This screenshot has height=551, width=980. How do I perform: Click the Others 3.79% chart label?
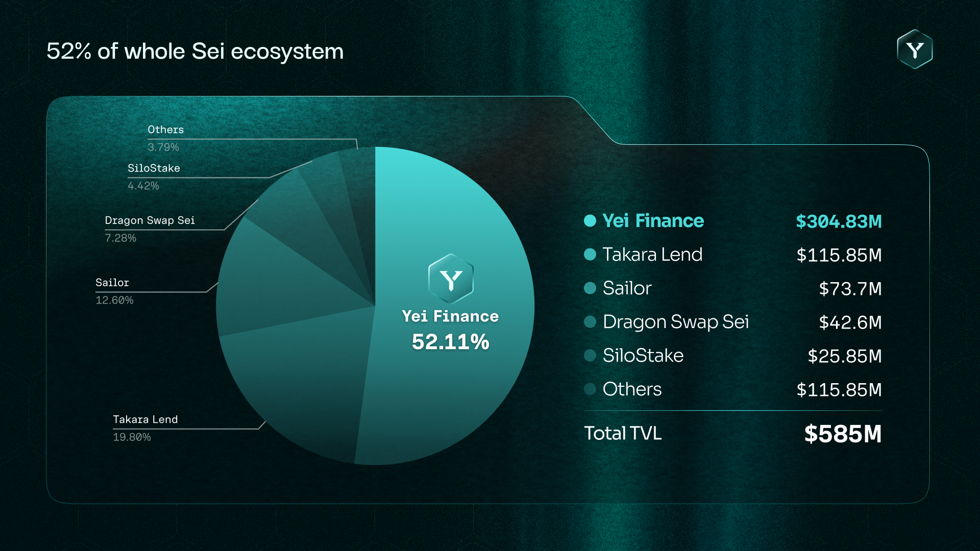click(x=165, y=138)
